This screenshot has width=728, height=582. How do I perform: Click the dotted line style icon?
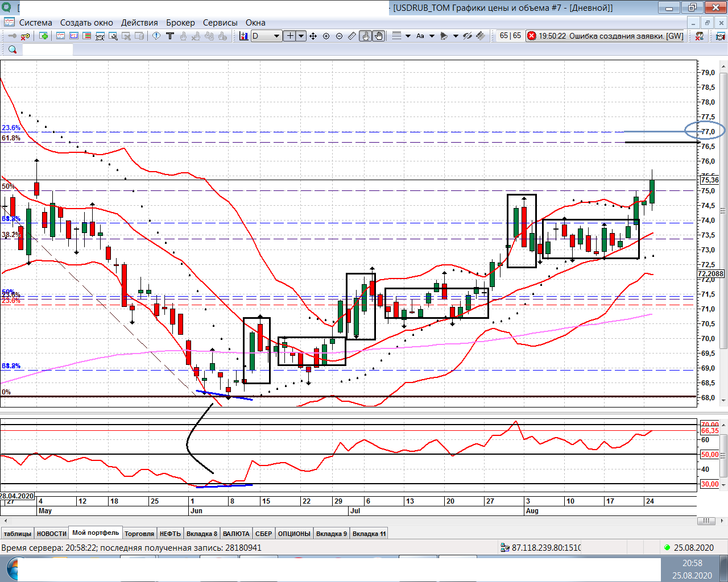(x=397, y=36)
